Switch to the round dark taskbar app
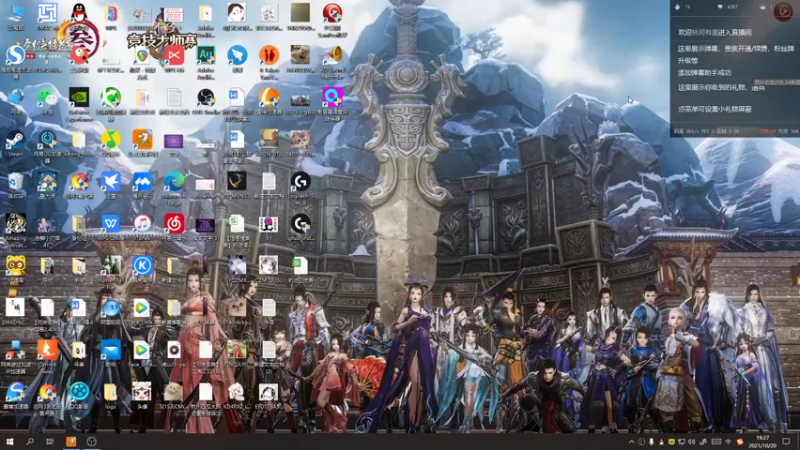 [91, 441]
